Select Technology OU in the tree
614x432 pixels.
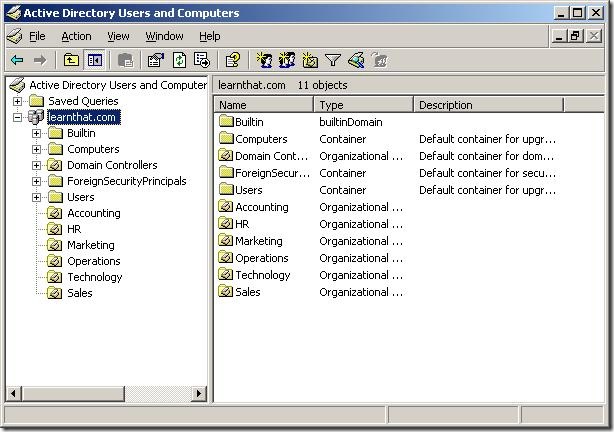[x=95, y=277]
